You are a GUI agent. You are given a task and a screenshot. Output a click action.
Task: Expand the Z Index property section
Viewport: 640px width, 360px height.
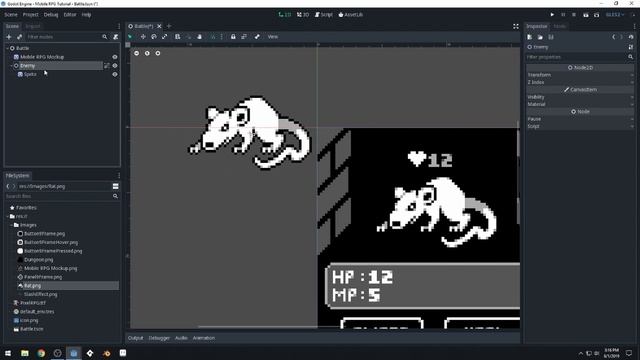pyautogui.click(x=580, y=82)
